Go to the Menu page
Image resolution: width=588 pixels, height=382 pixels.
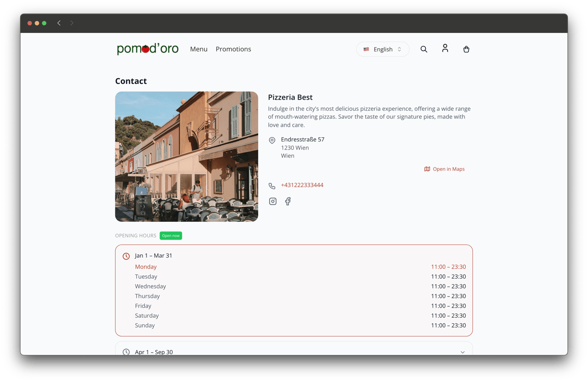point(198,49)
